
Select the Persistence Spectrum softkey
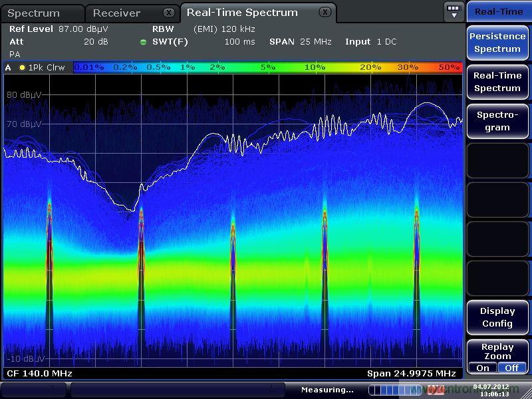[x=497, y=43]
